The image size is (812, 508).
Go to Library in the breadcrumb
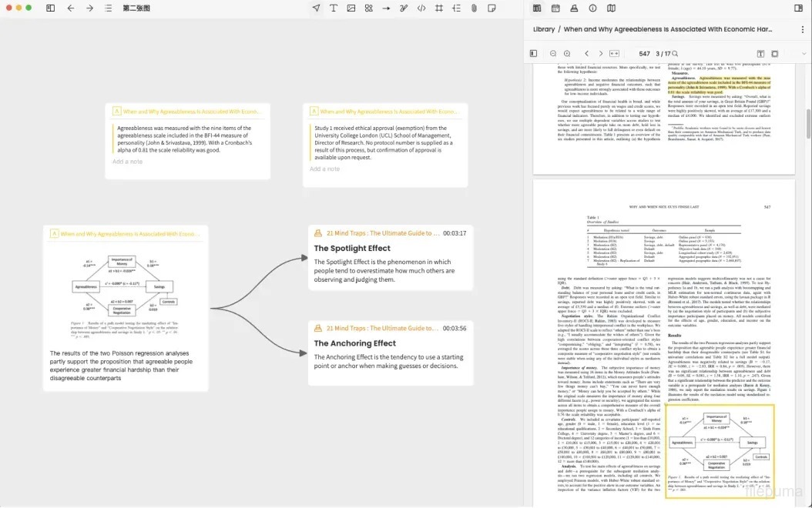coord(543,29)
